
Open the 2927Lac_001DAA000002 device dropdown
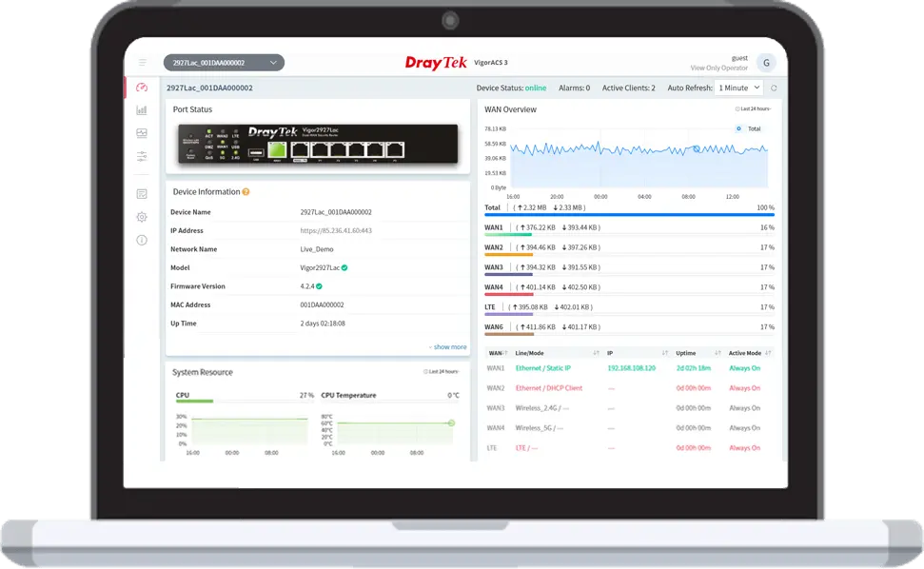pyautogui.click(x=224, y=63)
